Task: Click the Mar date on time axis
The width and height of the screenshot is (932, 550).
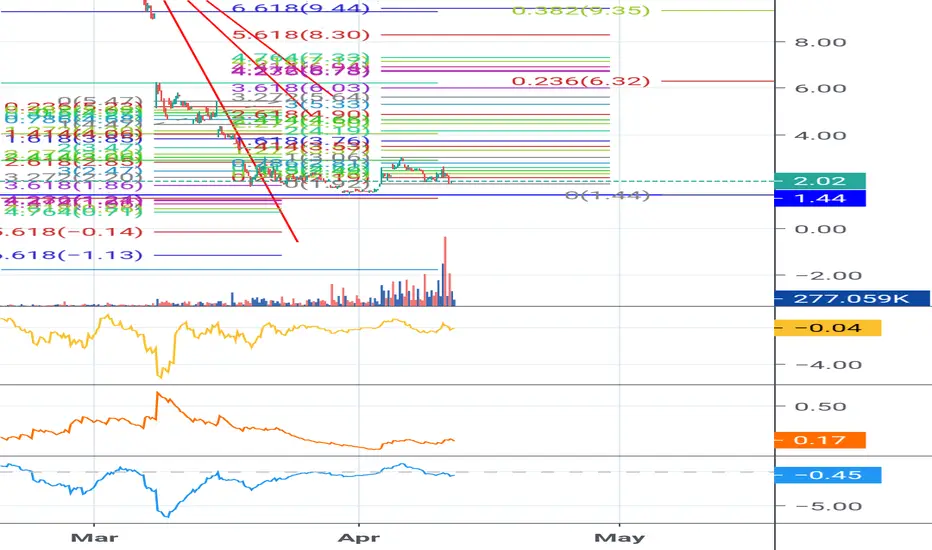Action: [x=94, y=538]
